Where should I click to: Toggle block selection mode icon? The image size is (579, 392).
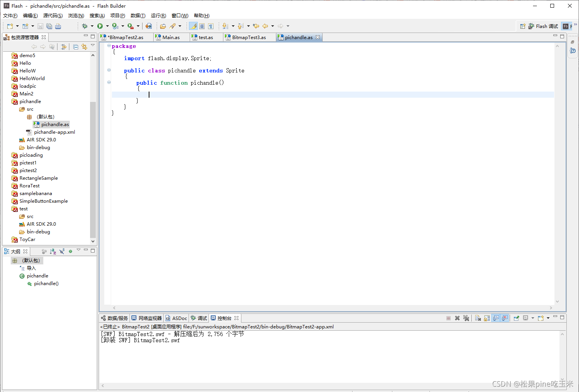(202, 26)
